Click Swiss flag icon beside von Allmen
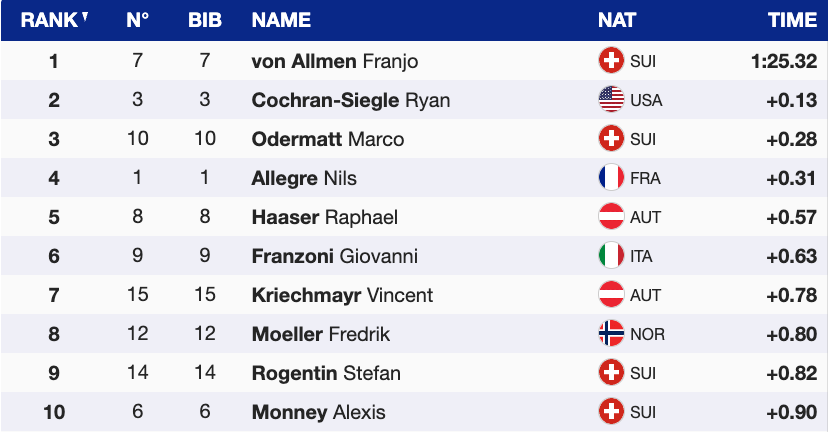The width and height of the screenshot is (828, 432). [x=611, y=61]
